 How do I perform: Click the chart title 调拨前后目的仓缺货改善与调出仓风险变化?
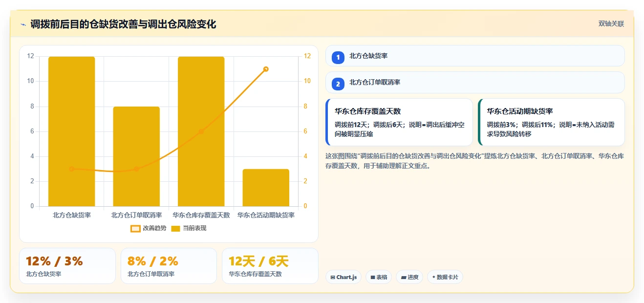(x=123, y=24)
